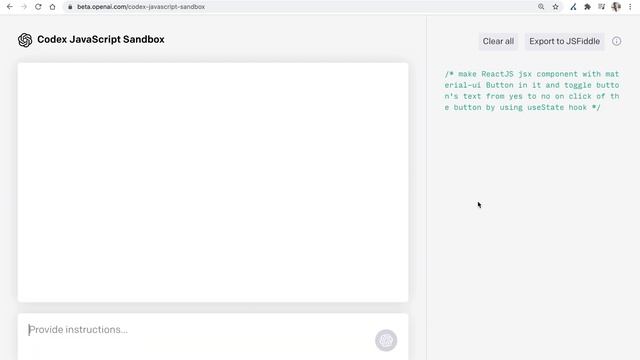Screen dimensions: 640x360
Task: Click the Clear all button
Action: tap(498, 41)
